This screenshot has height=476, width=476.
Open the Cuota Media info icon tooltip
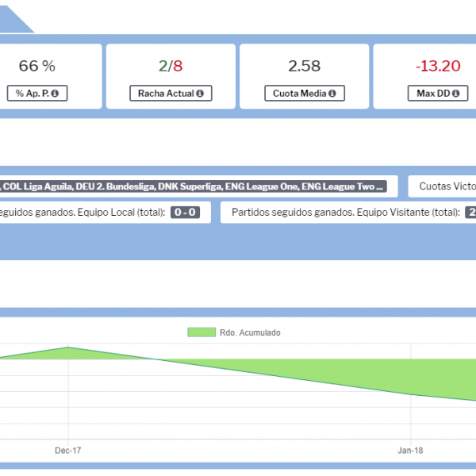coord(332,94)
